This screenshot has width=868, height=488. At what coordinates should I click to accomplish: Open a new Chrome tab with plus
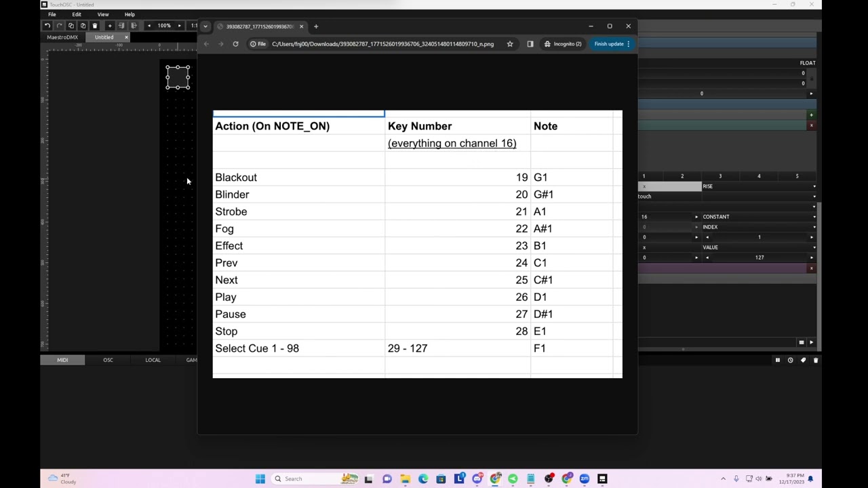pos(316,26)
